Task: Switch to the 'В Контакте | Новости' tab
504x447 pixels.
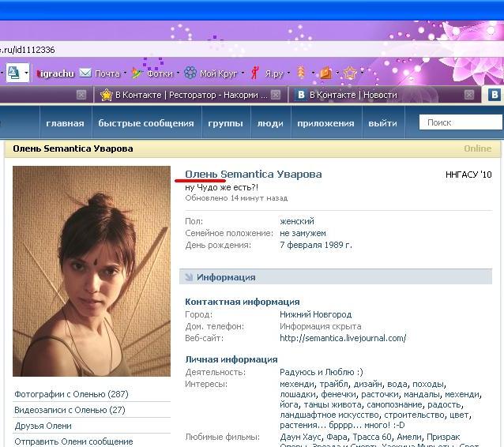Action: click(355, 95)
